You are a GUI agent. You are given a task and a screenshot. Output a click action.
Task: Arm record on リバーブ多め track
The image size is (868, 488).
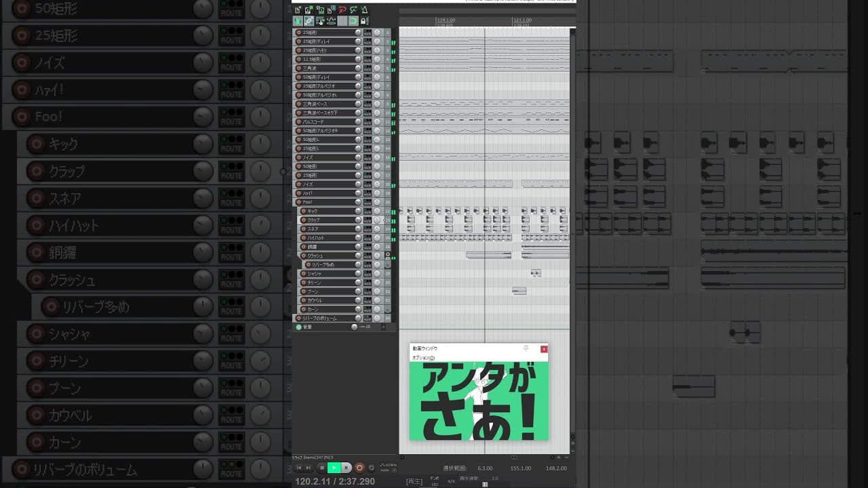pyautogui.click(x=309, y=264)
